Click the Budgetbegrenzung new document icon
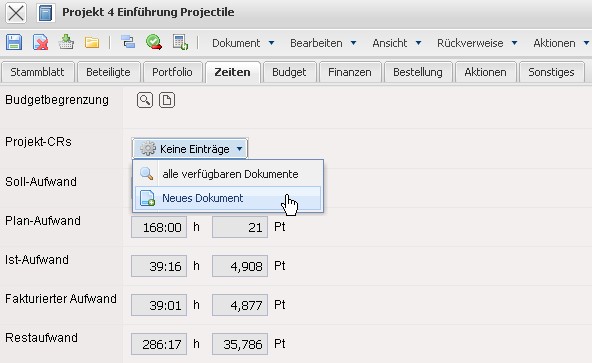This screenshot has width=592, height=363. (x=167, y=100)
